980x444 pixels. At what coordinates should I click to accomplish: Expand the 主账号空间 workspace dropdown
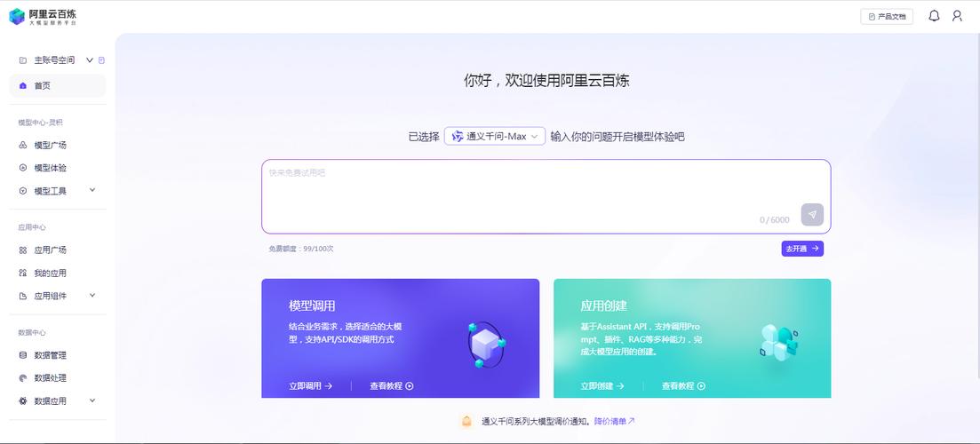pyautogui.click(x=90, y=60)
